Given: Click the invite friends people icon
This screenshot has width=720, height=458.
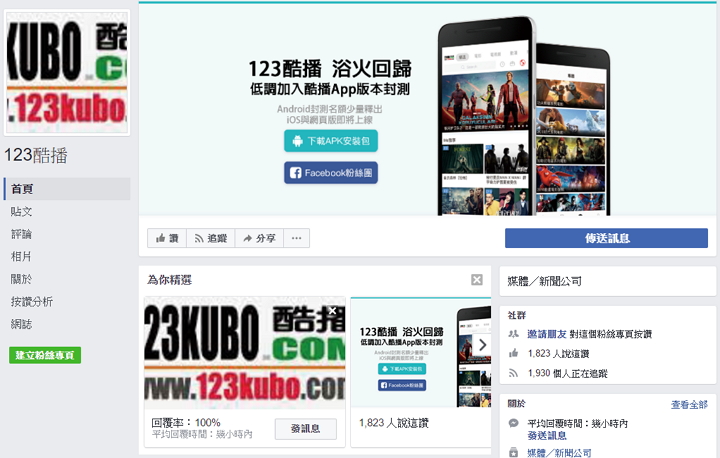Looking at the screenshot, I should point(513,334).
